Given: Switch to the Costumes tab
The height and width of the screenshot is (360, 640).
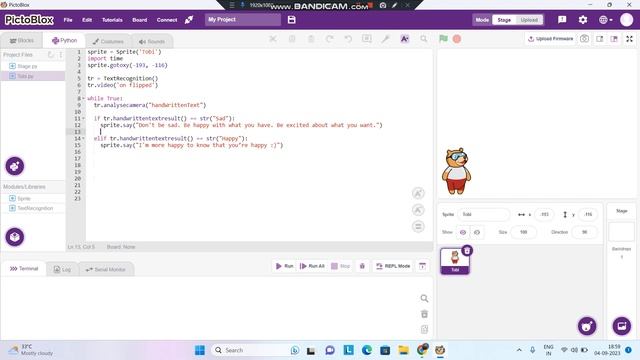Looking at the screenshot, I should pos(108,41).
